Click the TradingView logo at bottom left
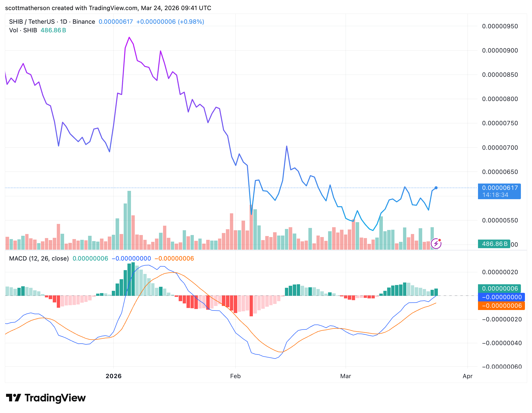 pyautogui.click(x=46, y=398)
